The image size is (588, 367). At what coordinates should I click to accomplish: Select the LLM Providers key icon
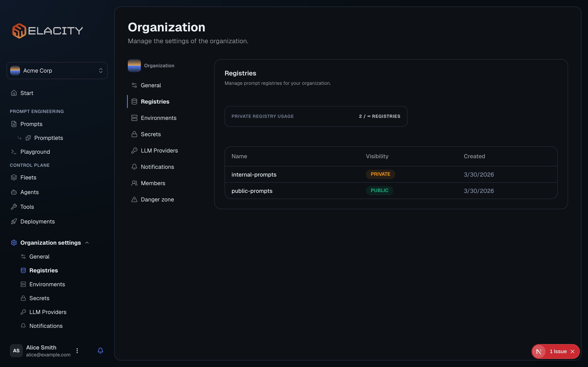coord(23,312)
